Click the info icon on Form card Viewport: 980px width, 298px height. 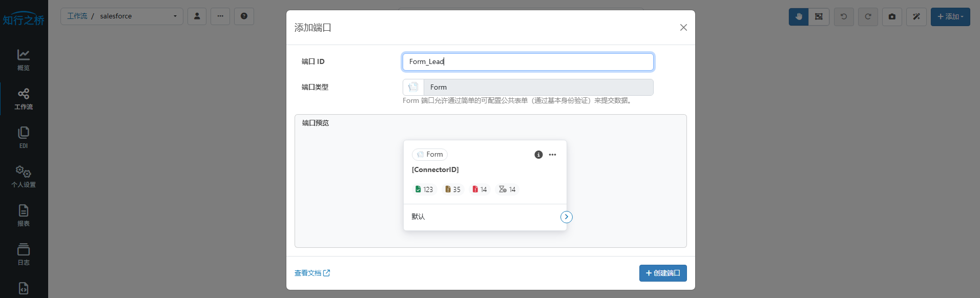point(538,155)
